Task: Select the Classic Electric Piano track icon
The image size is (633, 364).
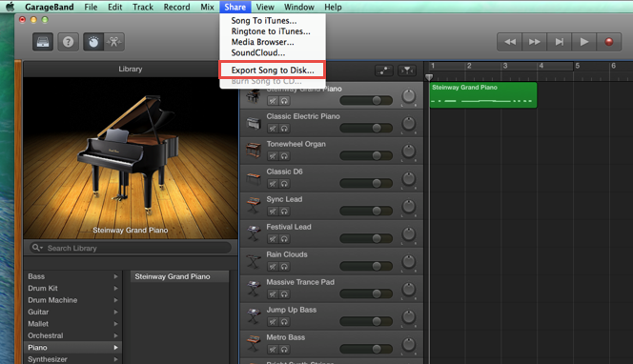Action: (254, 123)
